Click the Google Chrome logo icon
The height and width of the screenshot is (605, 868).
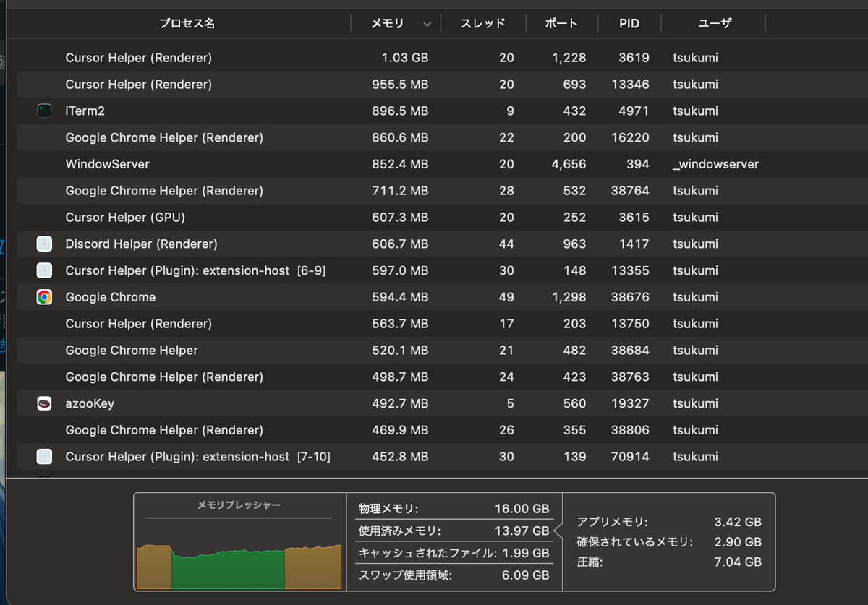pos(45,297)
